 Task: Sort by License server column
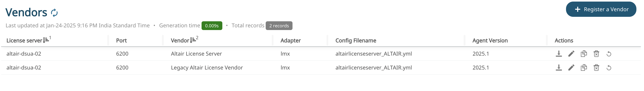click(24, 41)
